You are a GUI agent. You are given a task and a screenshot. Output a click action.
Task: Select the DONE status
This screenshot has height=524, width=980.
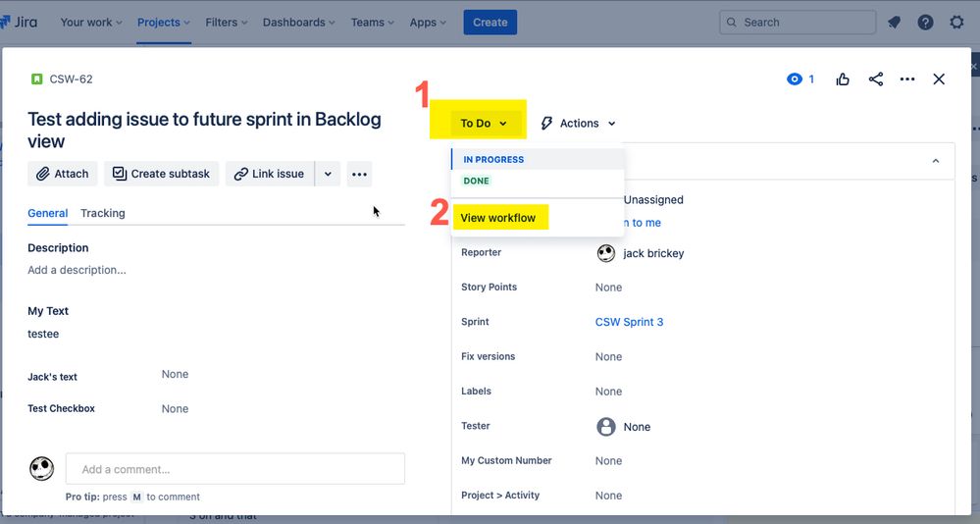point(476,181)
